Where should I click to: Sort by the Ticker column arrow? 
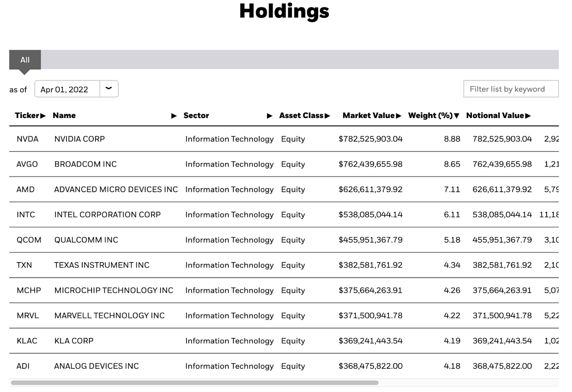(43, 116)
